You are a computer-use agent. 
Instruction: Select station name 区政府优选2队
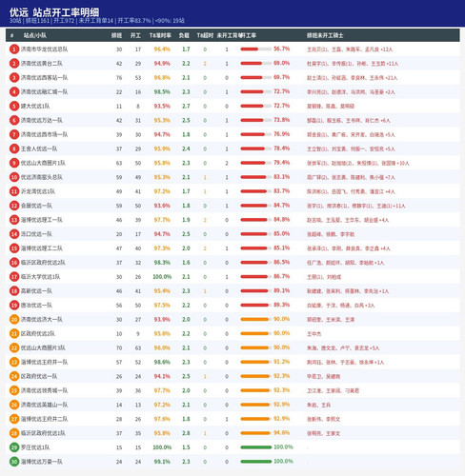point(38,333)
